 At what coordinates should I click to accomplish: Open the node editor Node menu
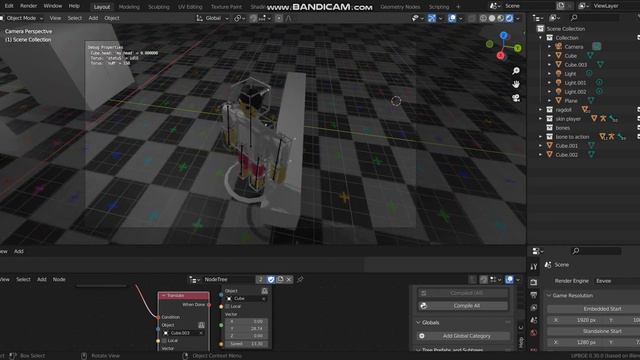pos(59,280)
